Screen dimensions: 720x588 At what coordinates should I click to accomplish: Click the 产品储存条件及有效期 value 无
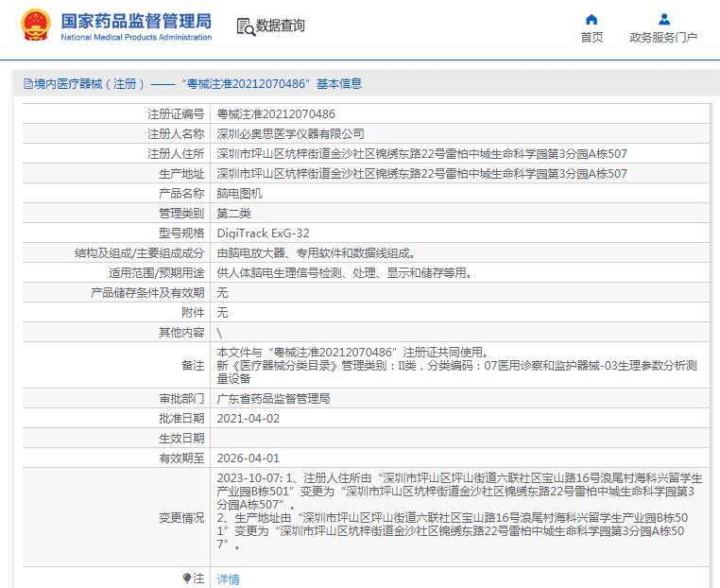pyautogui.click(x=222, y=293)
